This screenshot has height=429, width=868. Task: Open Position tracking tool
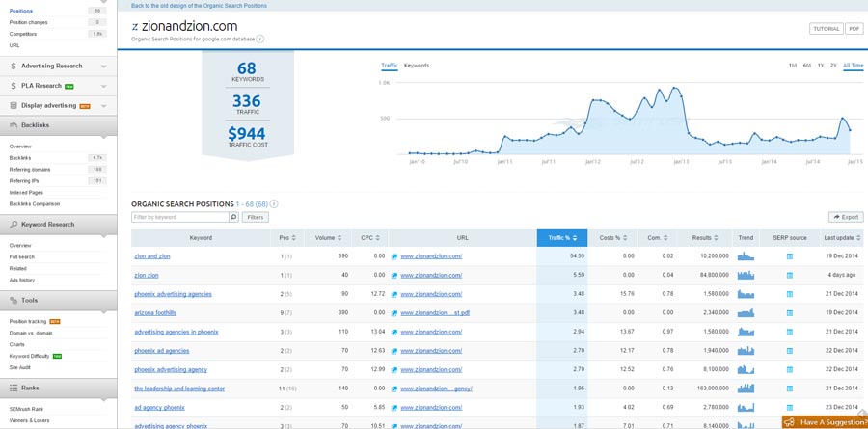pyautogui.click(x=28, y=322)
